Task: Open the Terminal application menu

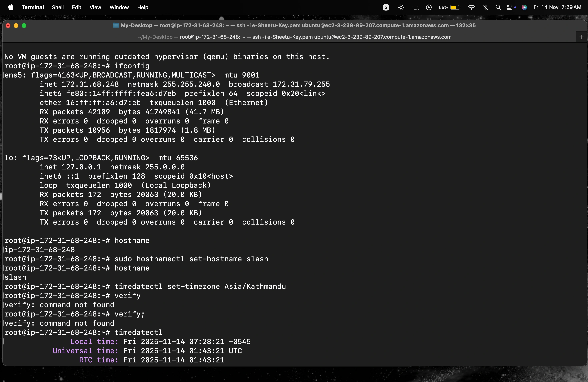Action: pos(33,7)
